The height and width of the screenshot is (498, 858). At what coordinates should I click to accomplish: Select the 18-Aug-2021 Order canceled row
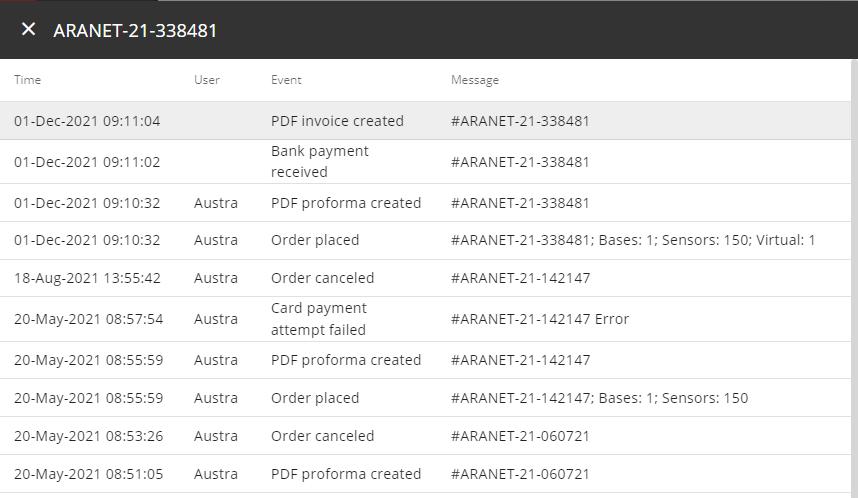coord(322,278)
